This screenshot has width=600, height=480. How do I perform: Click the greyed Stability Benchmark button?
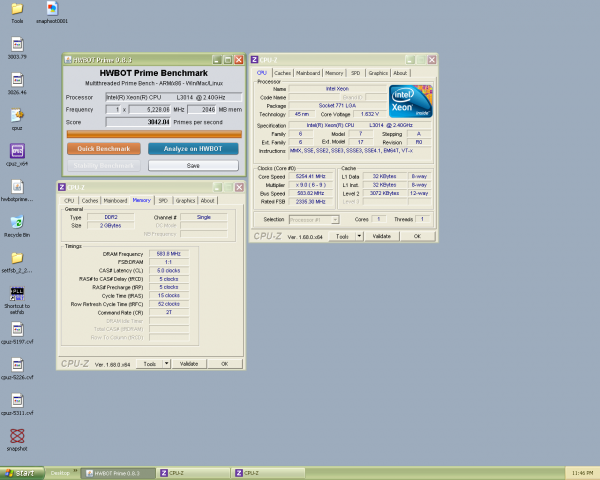(104, 165)
